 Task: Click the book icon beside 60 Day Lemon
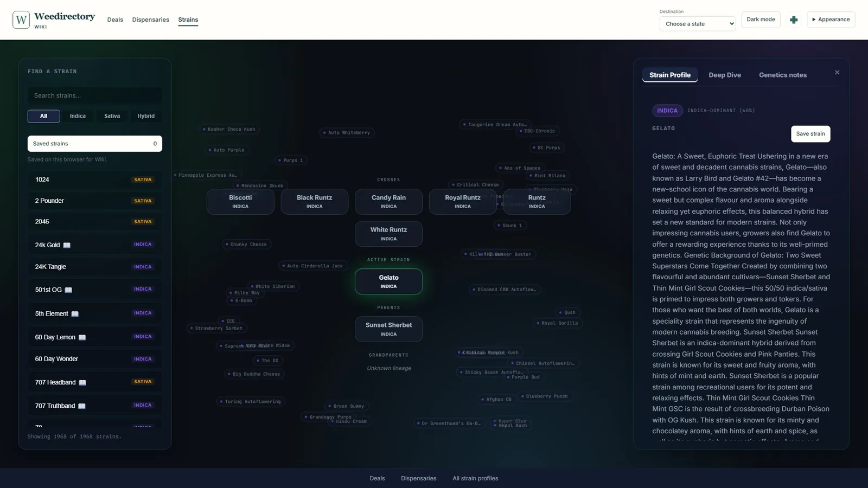[x=82, y=337]
